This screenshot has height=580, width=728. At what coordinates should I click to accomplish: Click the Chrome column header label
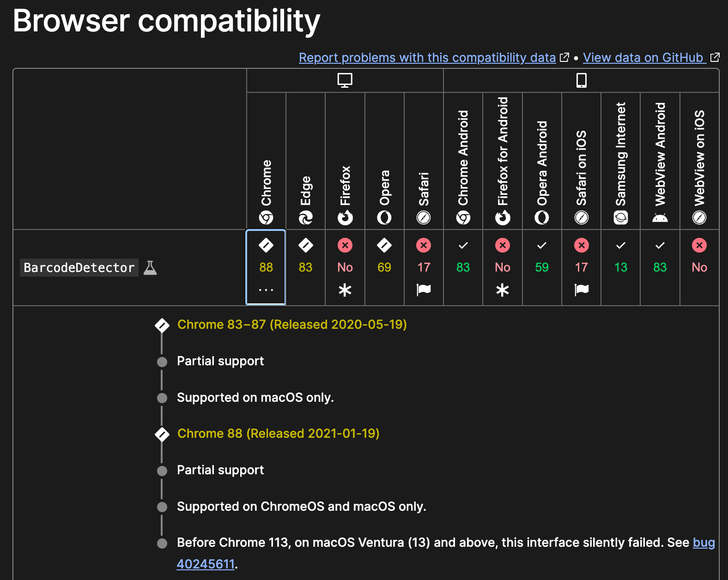pyautogui.click(x=266, y=183)
